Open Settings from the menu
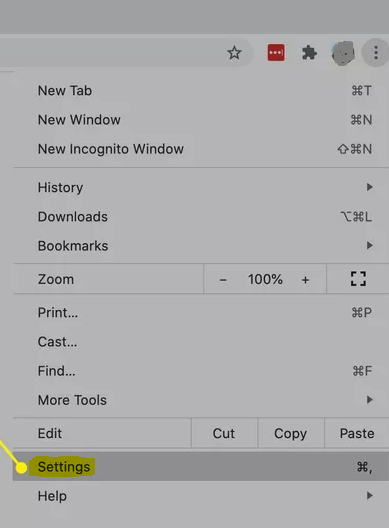 (x=201, y=467)
